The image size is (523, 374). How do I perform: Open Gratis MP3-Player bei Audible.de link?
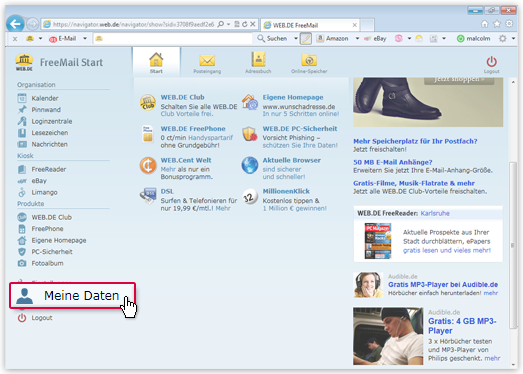[443, 285]
